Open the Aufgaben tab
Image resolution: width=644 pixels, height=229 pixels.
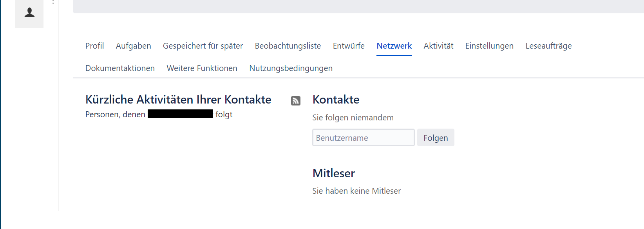[x=133, y=46]
